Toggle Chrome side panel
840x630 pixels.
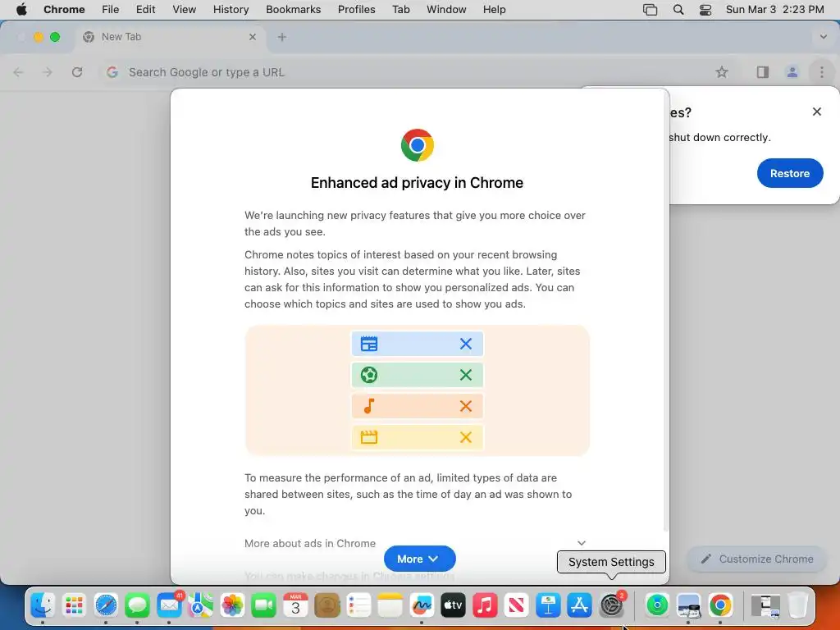click(x=762, y=72)
